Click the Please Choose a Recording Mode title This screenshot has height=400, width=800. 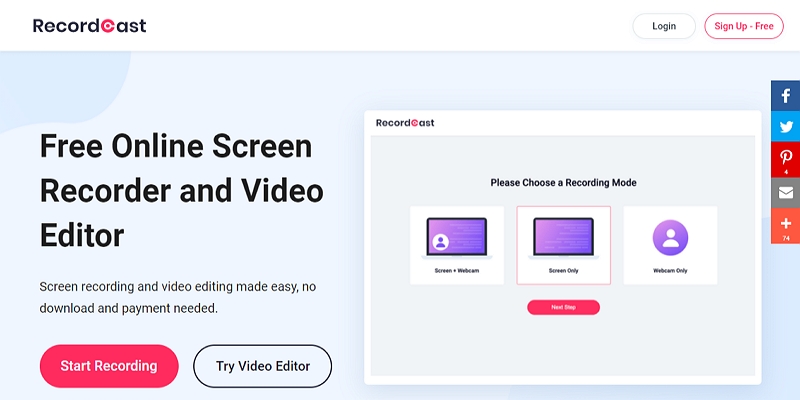[x=563, y=183]
